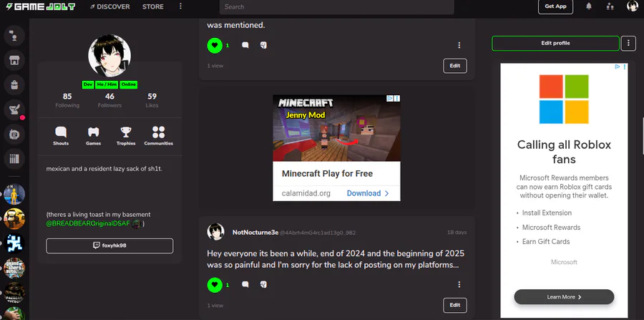
Task: Open comments on the 2024 post
Action: coord(245,284)
